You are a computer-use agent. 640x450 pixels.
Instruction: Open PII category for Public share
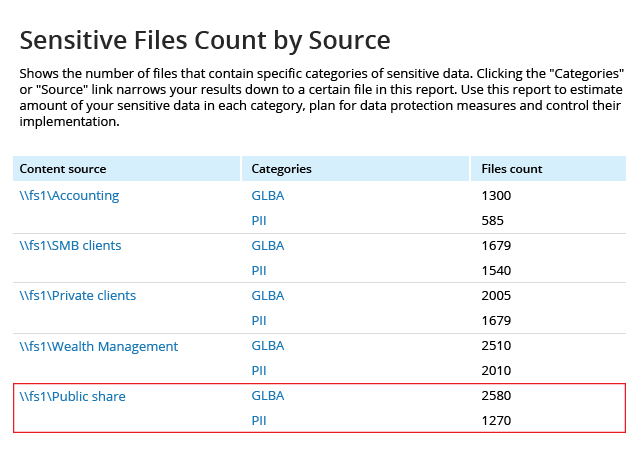pos(259,421)
